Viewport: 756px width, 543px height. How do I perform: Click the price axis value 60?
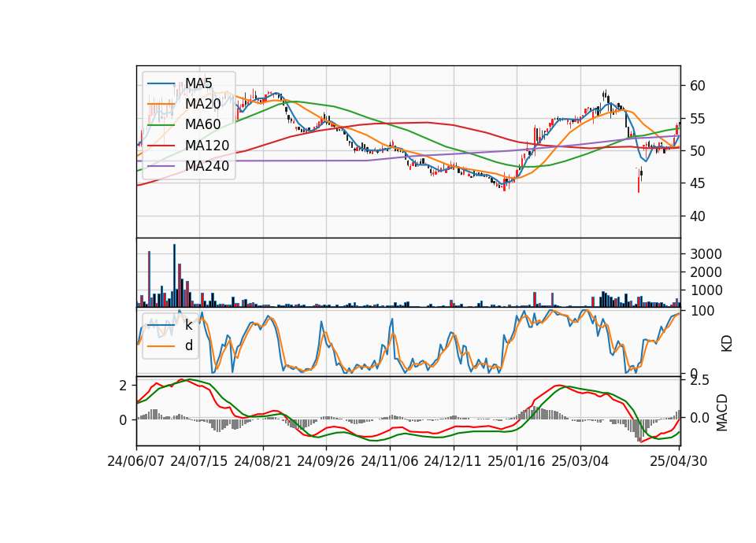pos(697,86)
